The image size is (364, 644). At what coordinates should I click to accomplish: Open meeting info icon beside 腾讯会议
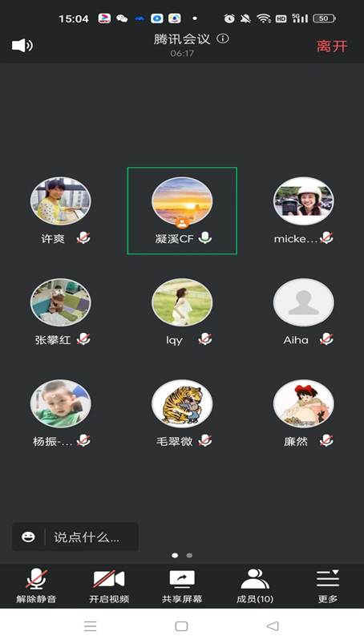[223, 39]
